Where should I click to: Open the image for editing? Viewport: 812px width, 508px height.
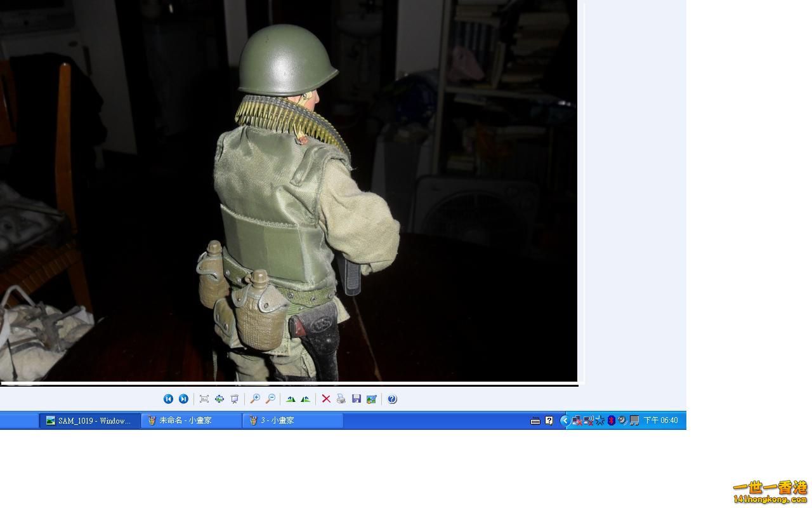(372, 399)
